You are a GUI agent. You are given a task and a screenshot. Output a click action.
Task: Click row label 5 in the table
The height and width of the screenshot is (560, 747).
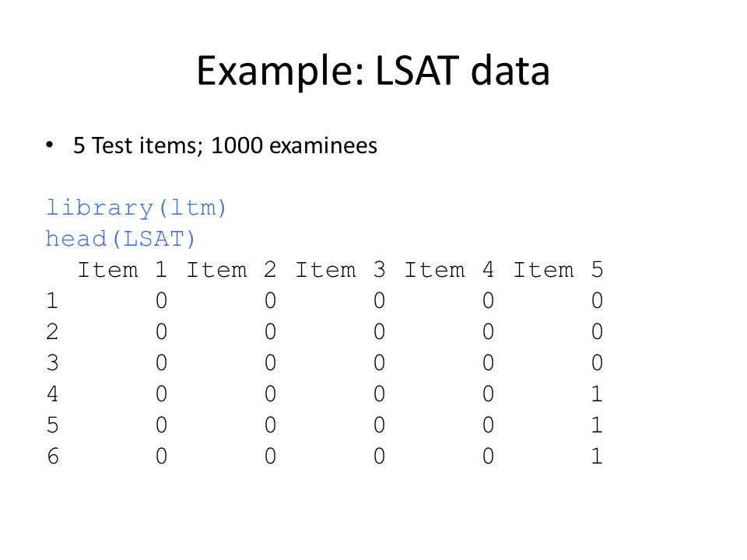[52, 425]
